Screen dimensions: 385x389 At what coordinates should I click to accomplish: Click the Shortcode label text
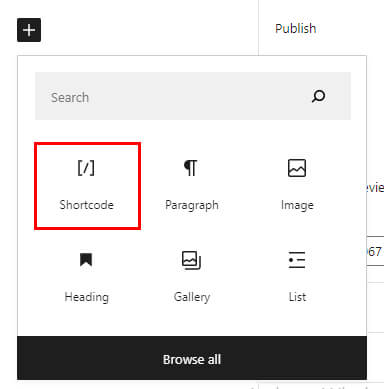tap(86, 205)
